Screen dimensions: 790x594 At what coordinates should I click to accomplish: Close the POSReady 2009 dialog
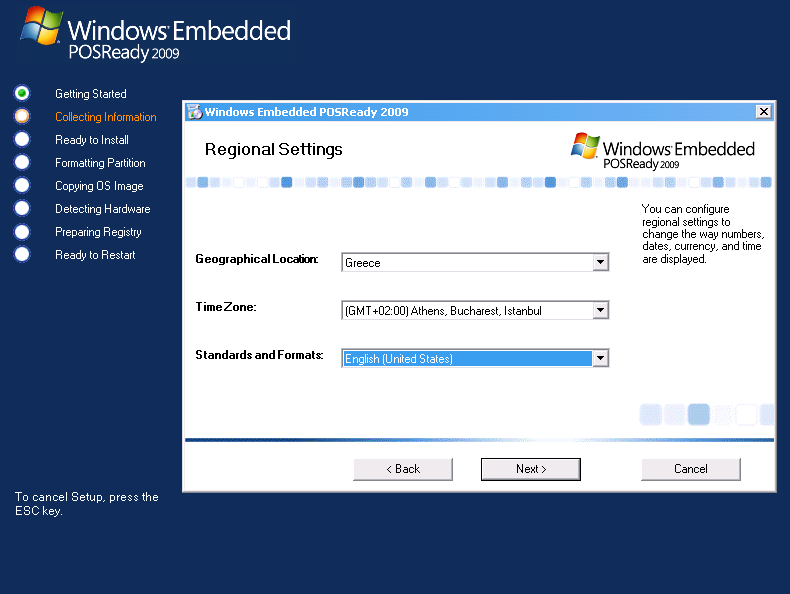click(764, 111)
